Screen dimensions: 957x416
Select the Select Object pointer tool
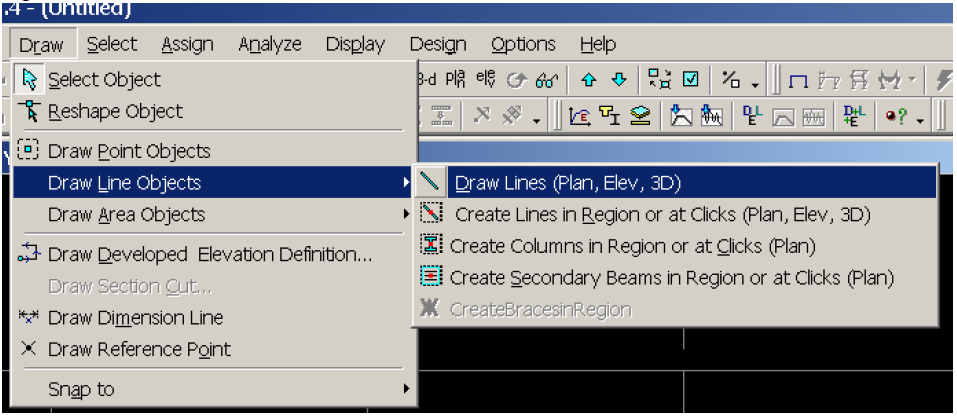[x=28, y=79]
